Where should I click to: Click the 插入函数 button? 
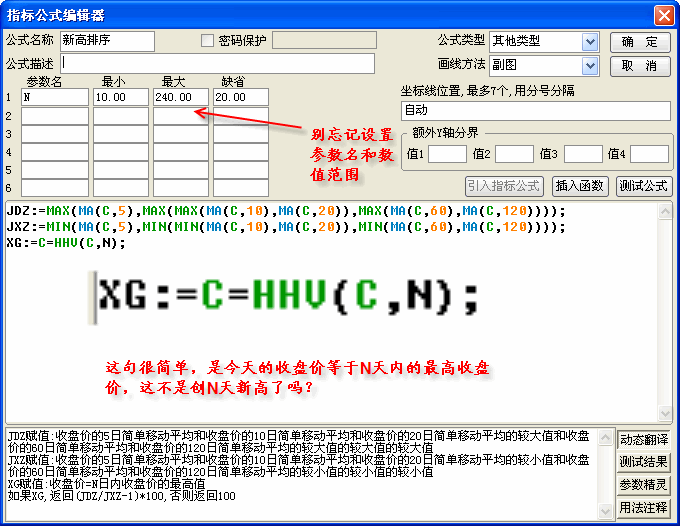tap(580, 186)
